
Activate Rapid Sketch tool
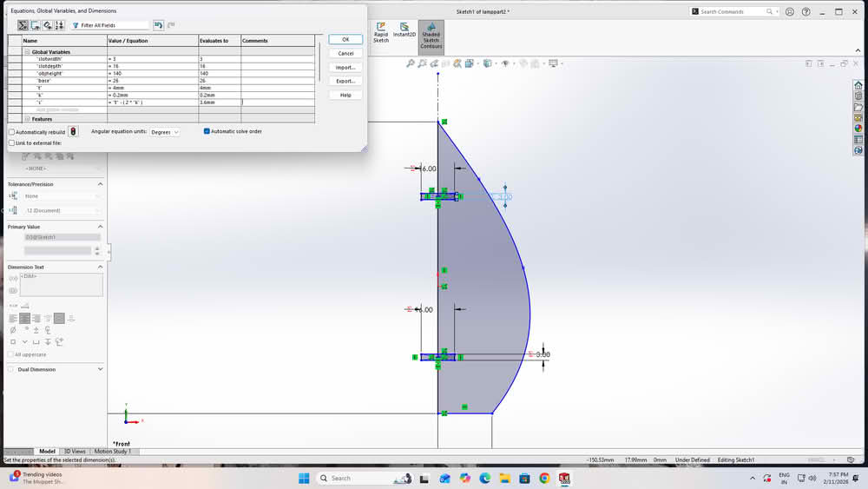(x=381, y=33)
